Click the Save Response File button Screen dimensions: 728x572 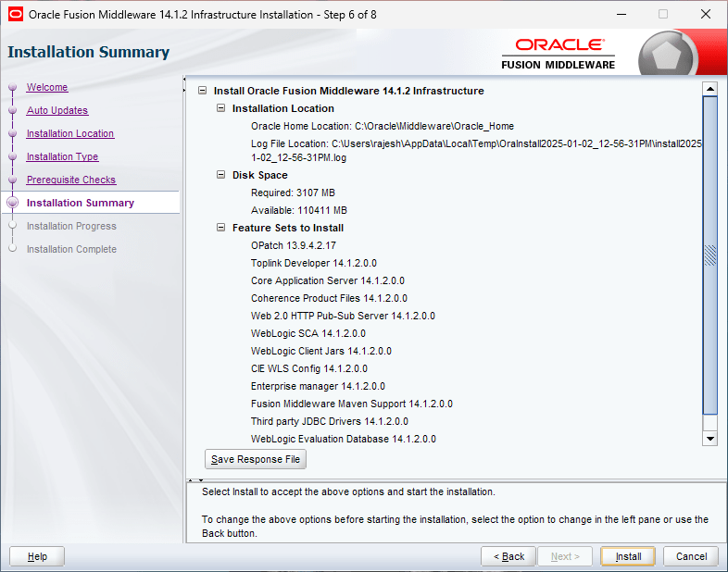pos(256,459)
